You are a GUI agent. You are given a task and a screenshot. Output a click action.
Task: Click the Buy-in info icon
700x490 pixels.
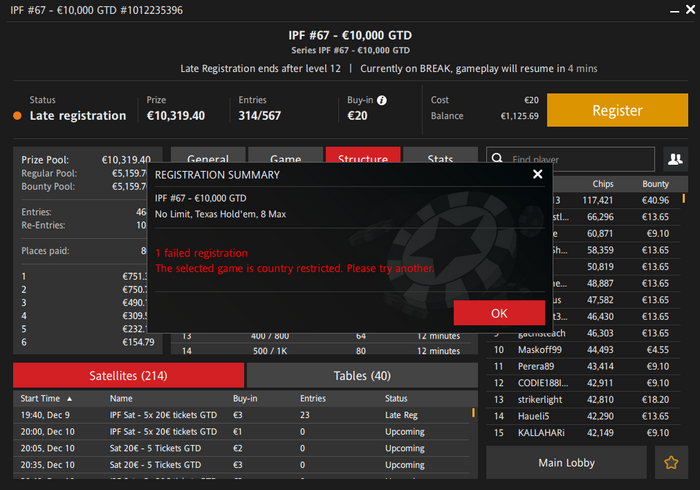(x=382, y=100)
